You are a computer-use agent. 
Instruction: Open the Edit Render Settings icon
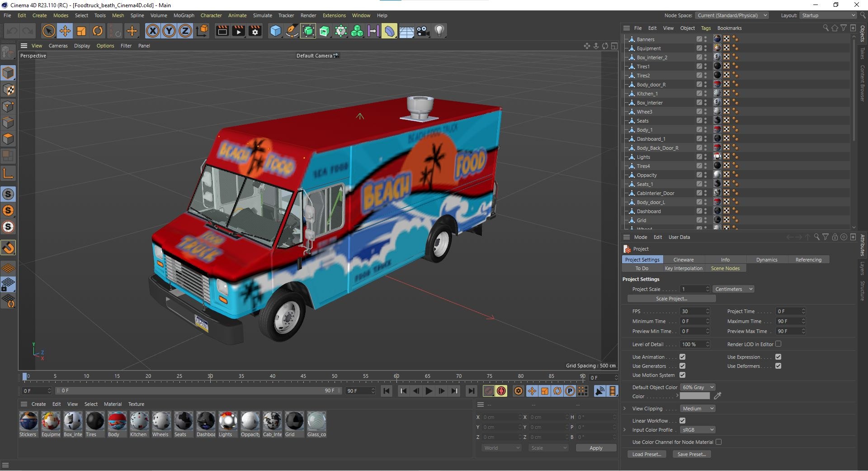pyautogui.click(x=255, y=31)
